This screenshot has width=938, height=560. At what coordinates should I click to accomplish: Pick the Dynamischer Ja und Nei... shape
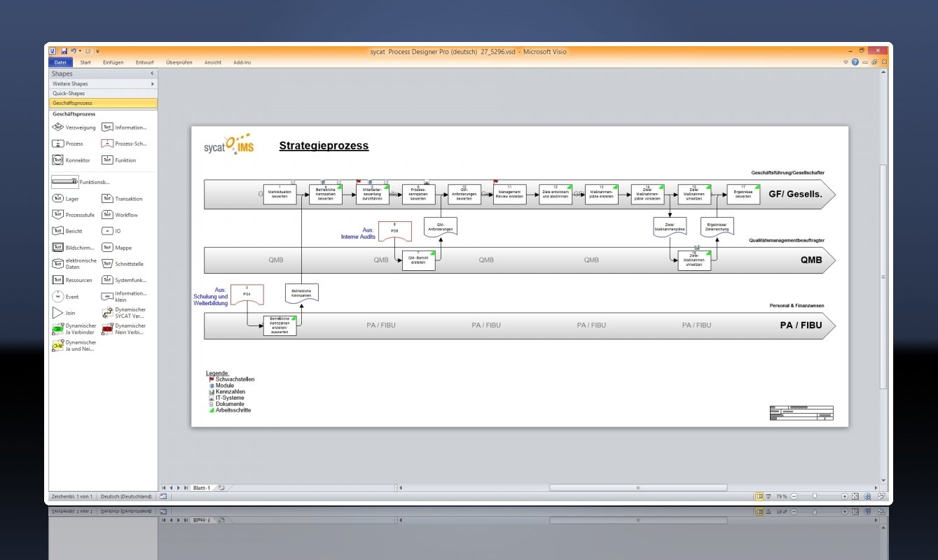(75, 346)
